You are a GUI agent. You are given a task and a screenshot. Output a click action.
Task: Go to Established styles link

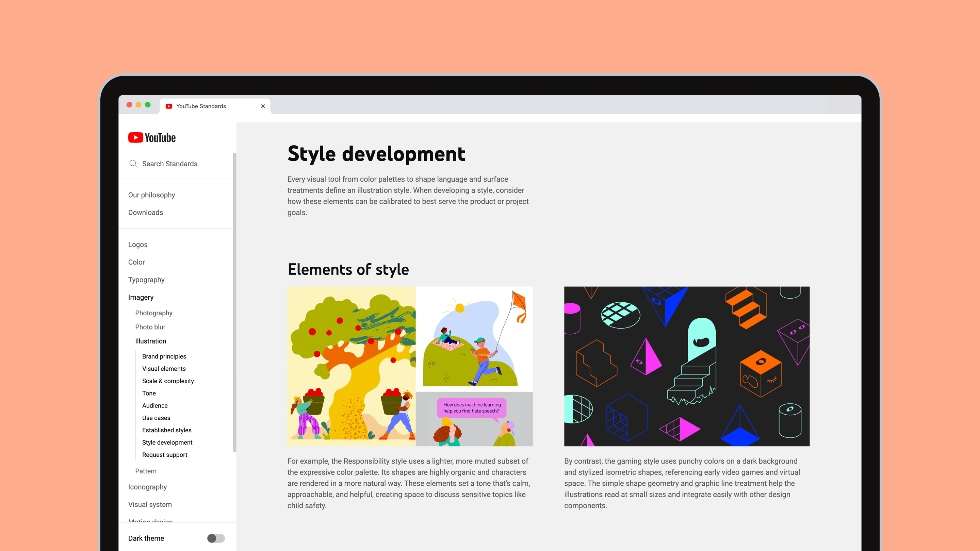click(x=167, y=430)
